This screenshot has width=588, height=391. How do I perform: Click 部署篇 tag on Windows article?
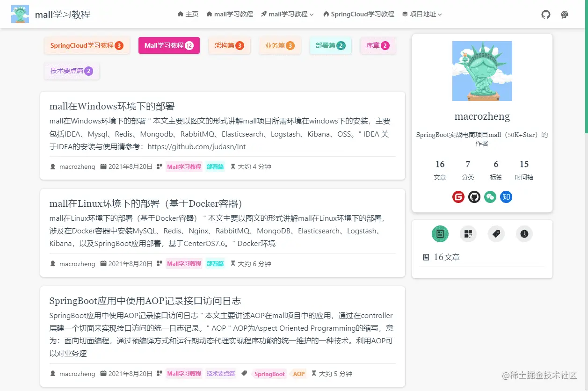coord(215,167)
